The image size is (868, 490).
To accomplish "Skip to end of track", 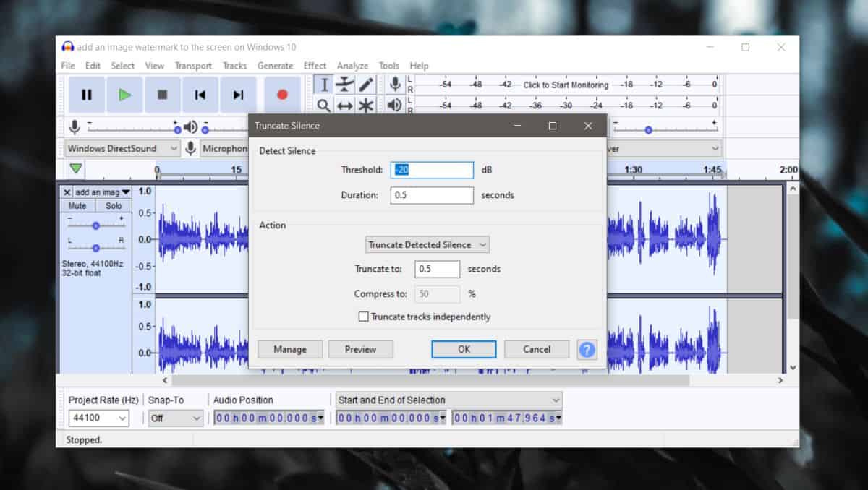I will (x=238, y=95).
